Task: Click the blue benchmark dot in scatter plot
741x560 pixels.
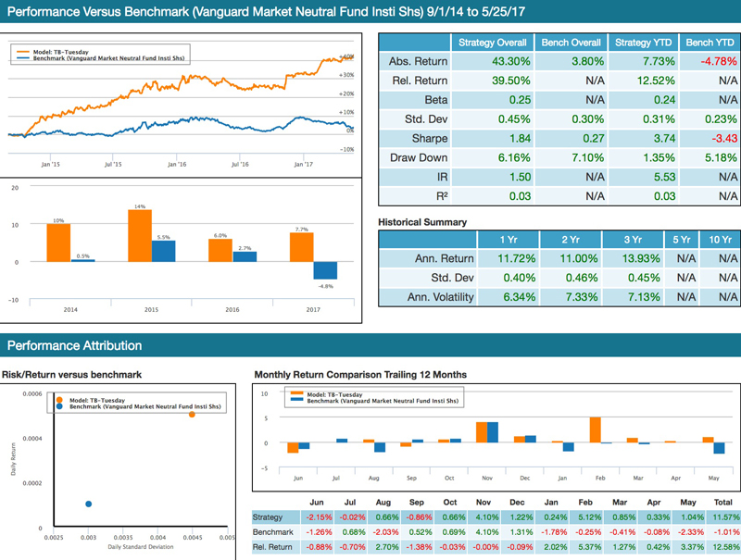Action: click(x=88, y=504)
